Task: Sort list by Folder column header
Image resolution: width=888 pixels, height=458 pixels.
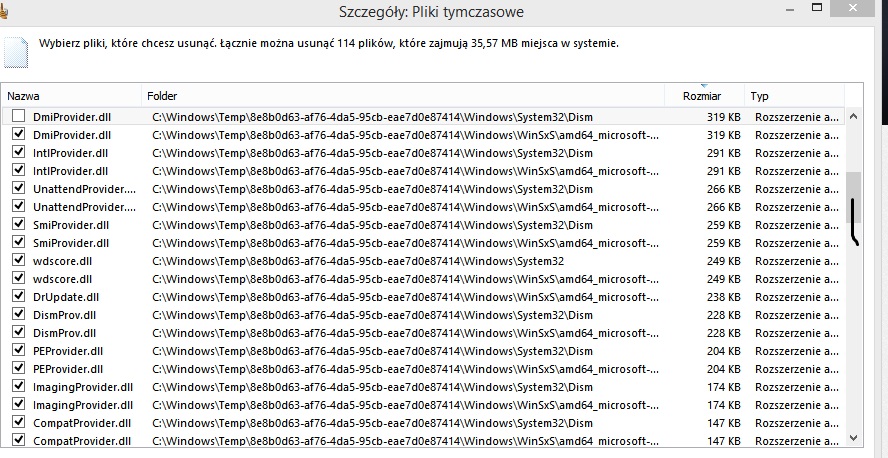Action: 403,96
